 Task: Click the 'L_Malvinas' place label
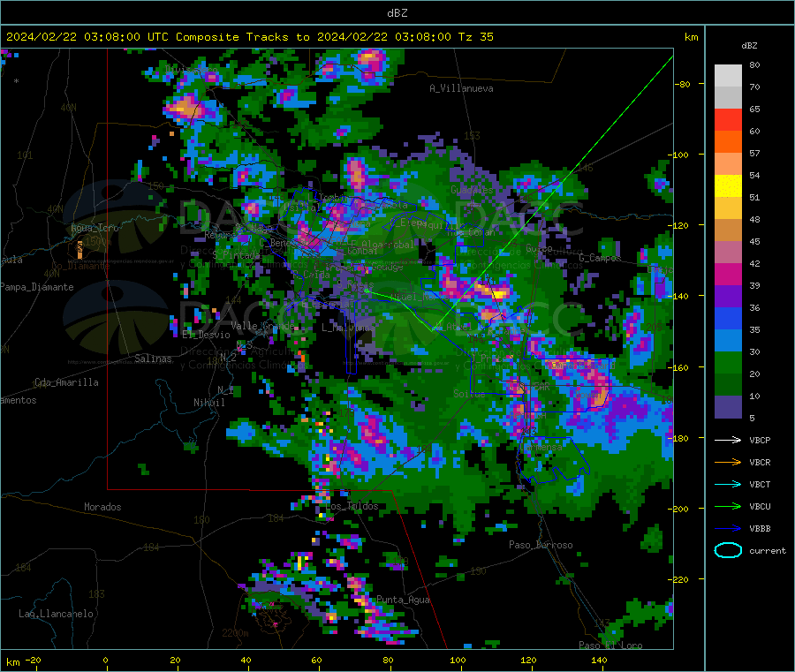[x=348, y=328]
